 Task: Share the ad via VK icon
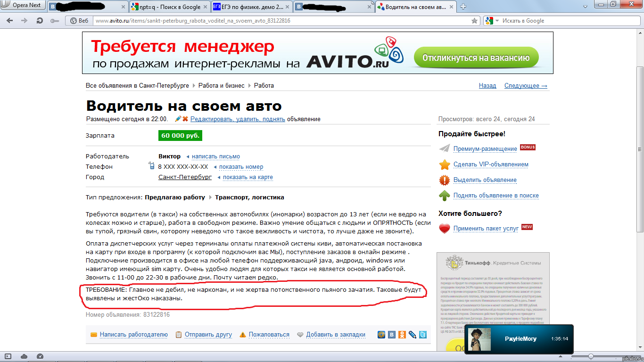click(x=391, y=335)
